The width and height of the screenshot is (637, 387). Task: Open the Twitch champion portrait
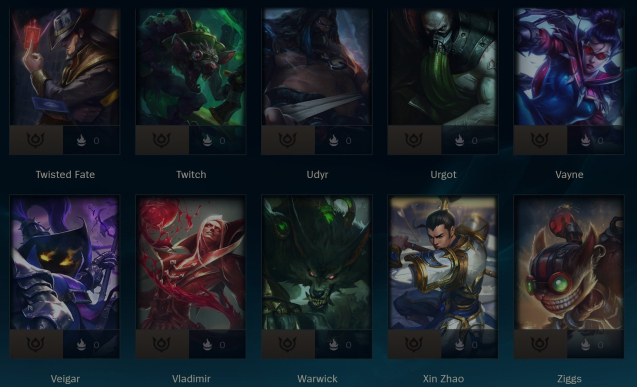click(x=191, y=67)
